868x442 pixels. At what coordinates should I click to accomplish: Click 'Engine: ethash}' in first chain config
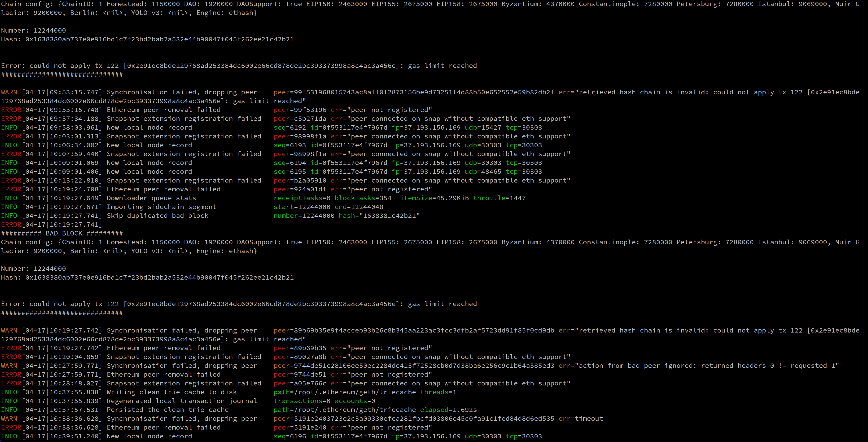pyautogui.click(x=227, y=13)
